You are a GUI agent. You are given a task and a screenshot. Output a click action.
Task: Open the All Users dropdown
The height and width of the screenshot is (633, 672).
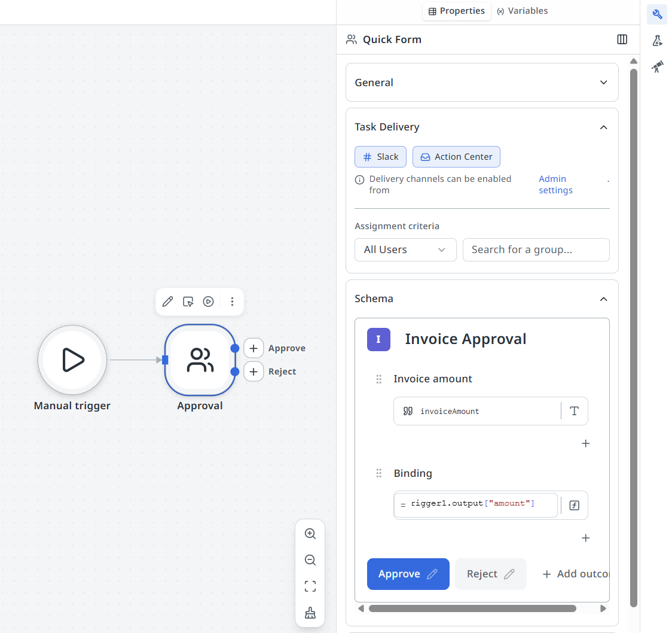[x=405, y=249]
